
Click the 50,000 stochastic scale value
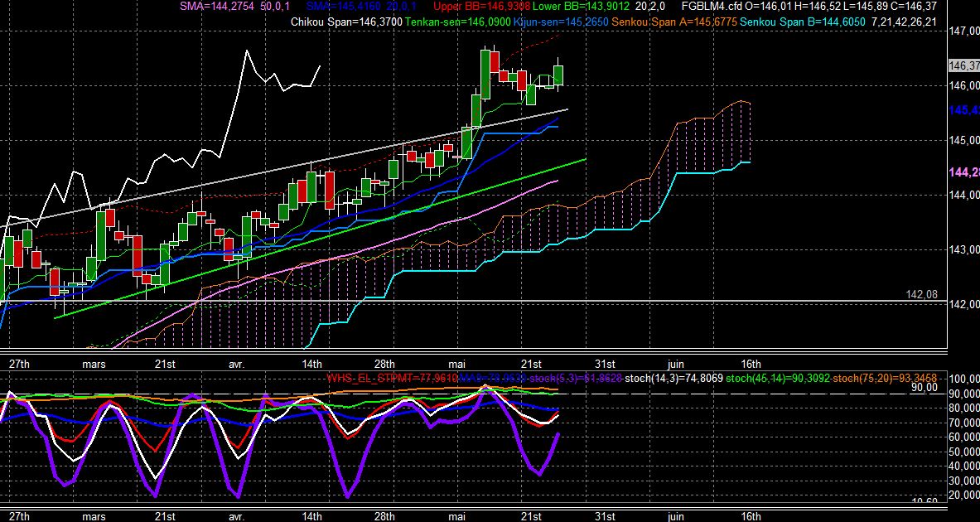(x=964, y=452)
